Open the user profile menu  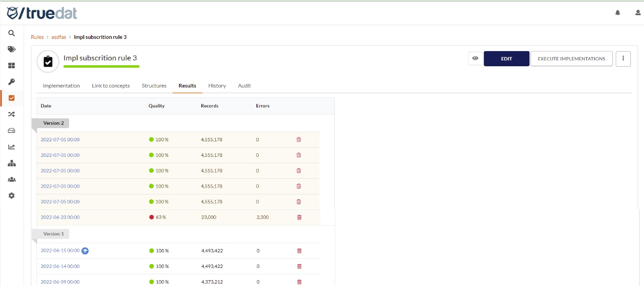(x=638, y=13)
